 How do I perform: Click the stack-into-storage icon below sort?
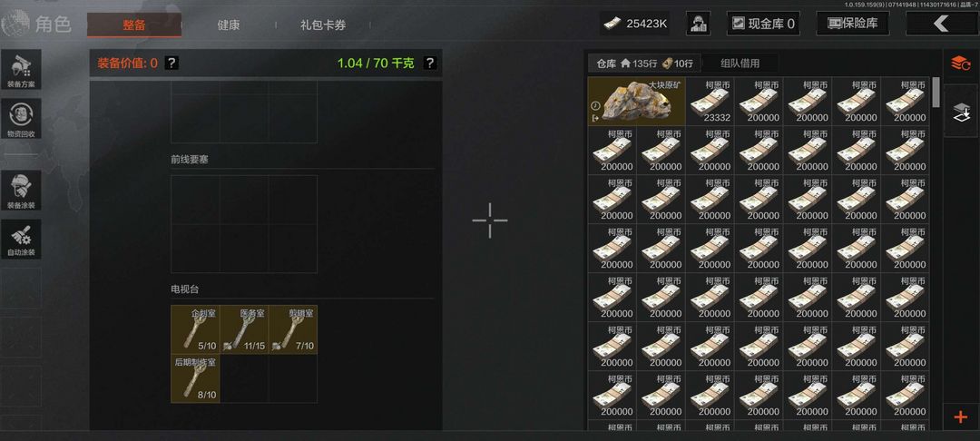click(961, 112)
